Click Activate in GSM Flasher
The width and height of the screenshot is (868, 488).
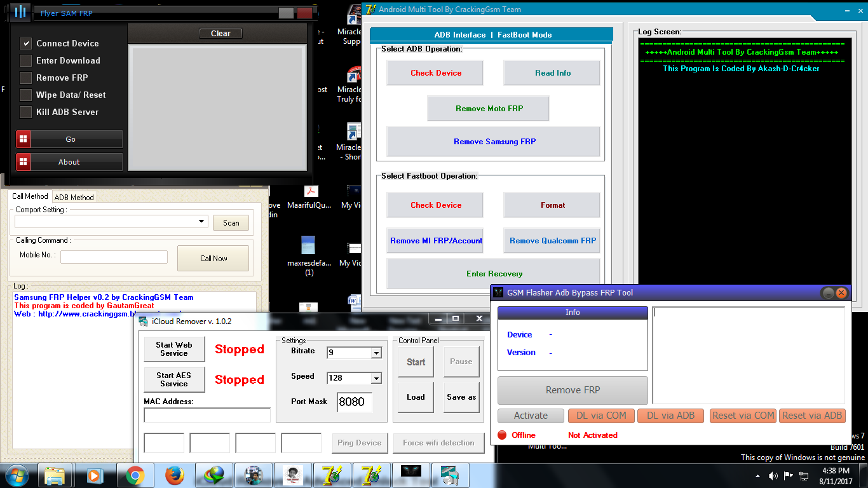(531, 416)
